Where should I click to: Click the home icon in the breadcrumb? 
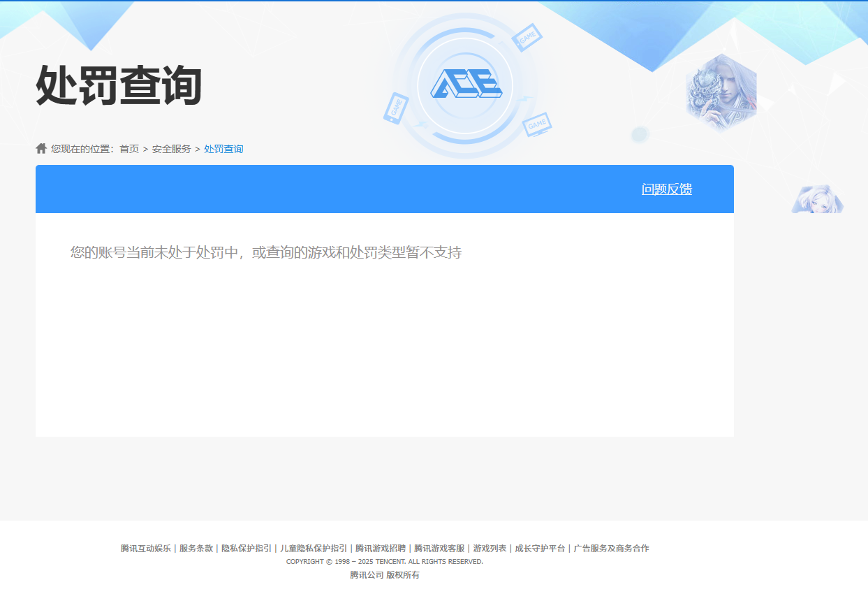(x=40, y=147)
